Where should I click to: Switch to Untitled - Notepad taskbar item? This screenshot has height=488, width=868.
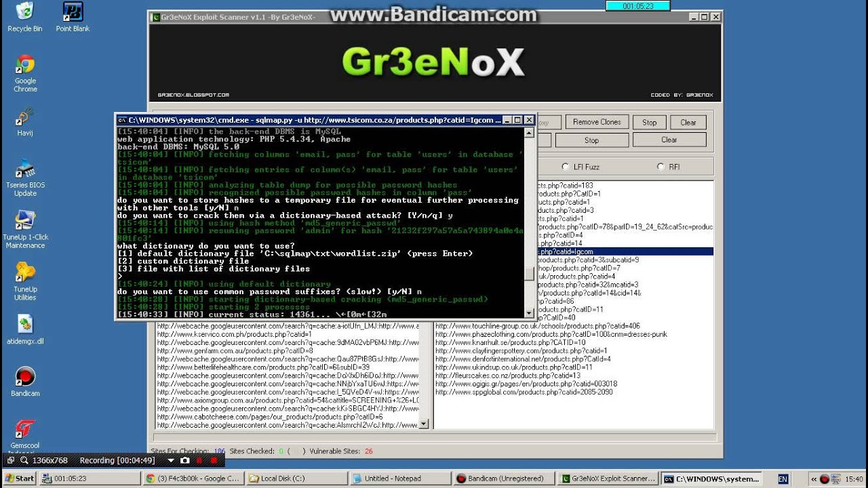coord(401,479)
